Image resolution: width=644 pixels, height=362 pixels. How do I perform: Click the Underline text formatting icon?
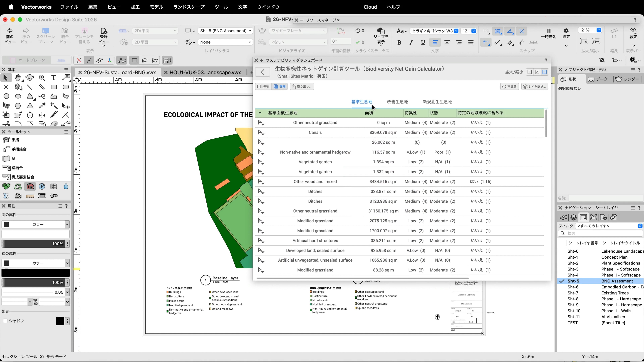click(x=423, y=42)
